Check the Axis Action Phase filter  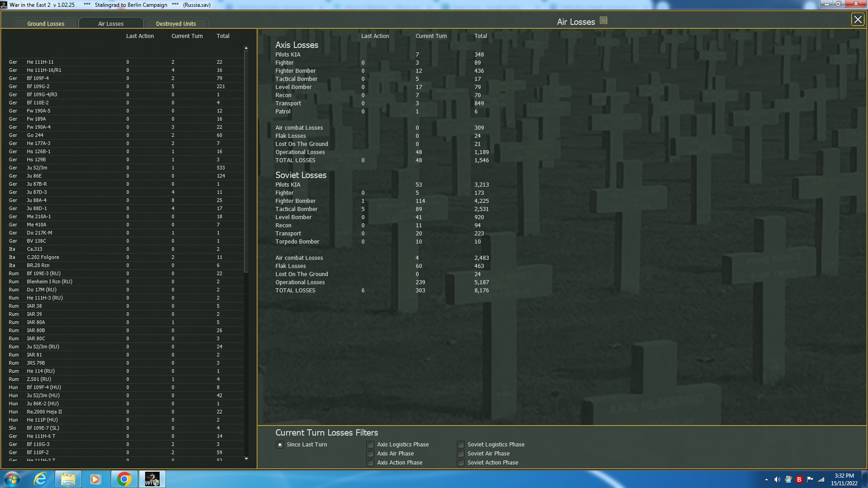click(x=370, y=463)
